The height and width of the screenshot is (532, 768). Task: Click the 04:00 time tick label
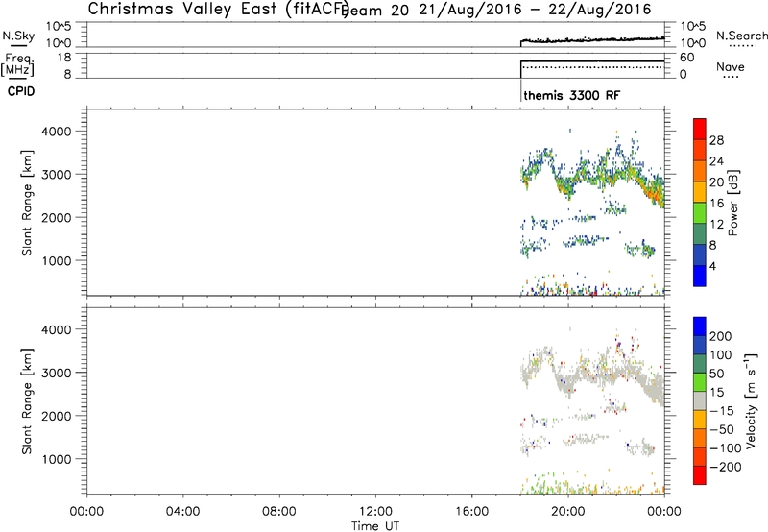click(182, 512)
